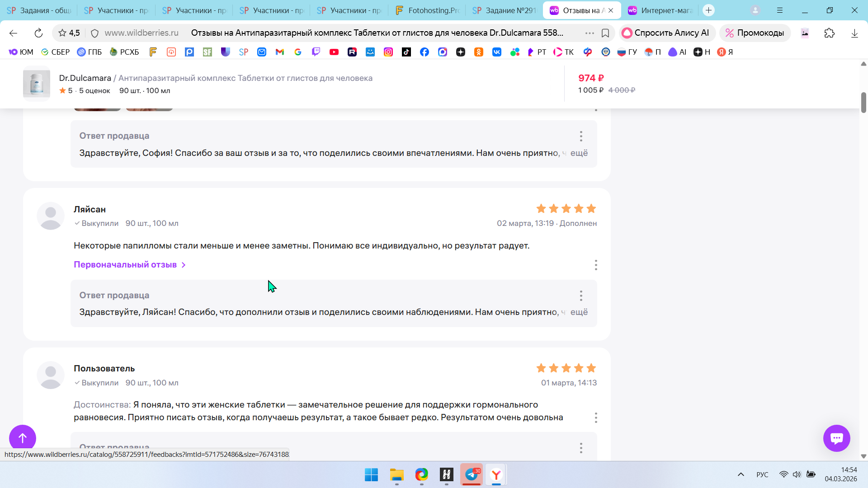The height and width of the screenshot is (488, 868).
Task: Bookmark the page using the address bar bookmark icon
Action: click(x=605, y=33)
